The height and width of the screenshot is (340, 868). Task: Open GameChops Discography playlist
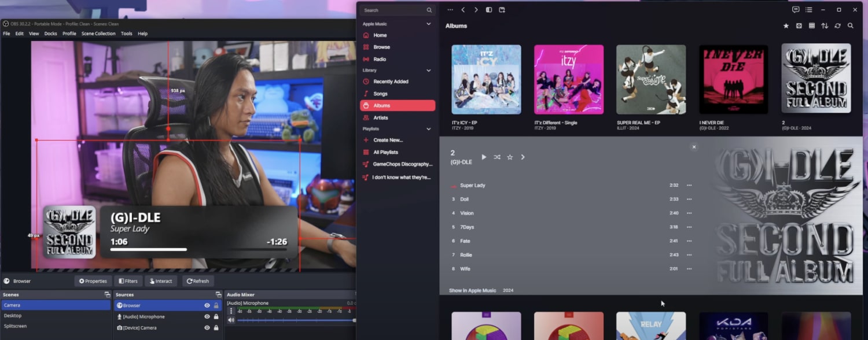pos(397,164)
